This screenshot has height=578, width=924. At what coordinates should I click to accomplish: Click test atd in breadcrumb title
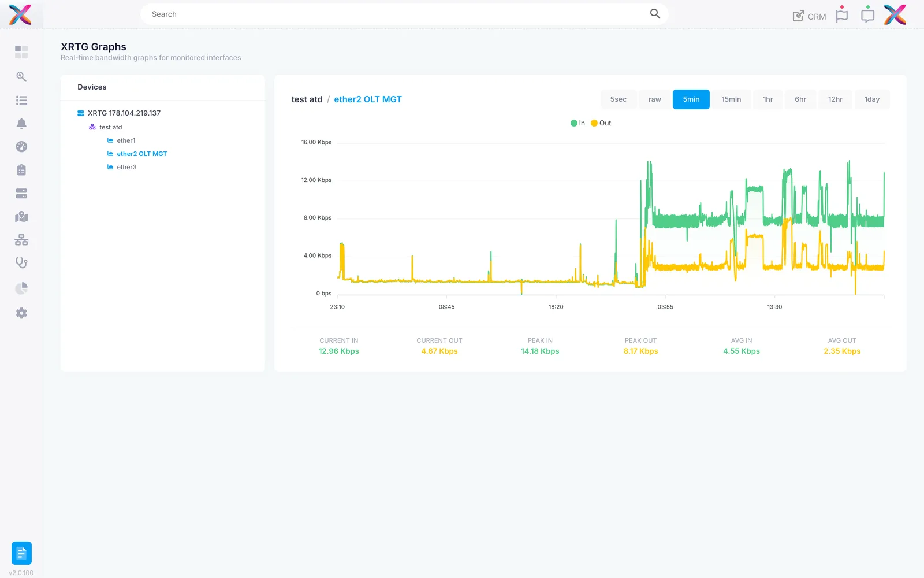coord(307,99)
